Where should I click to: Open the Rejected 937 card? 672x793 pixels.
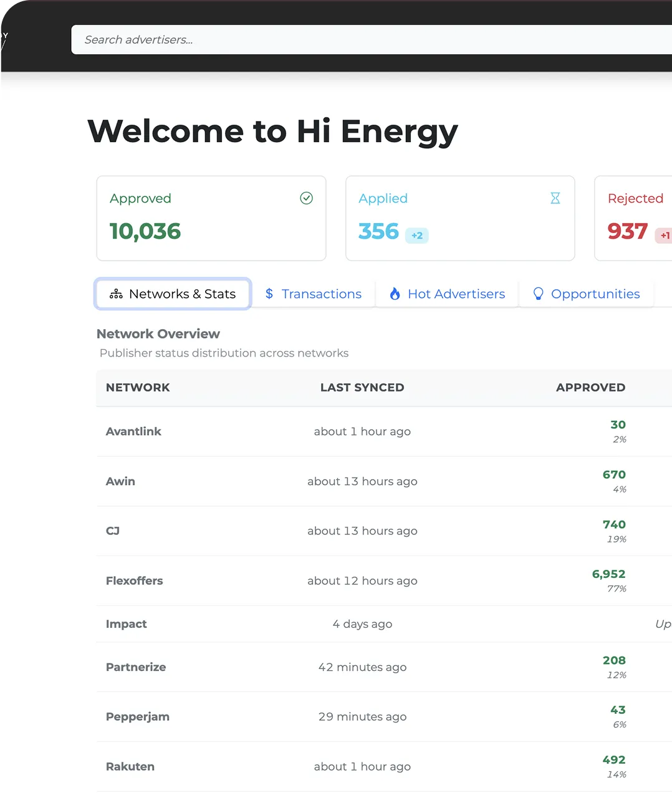[x=633, y=218]
